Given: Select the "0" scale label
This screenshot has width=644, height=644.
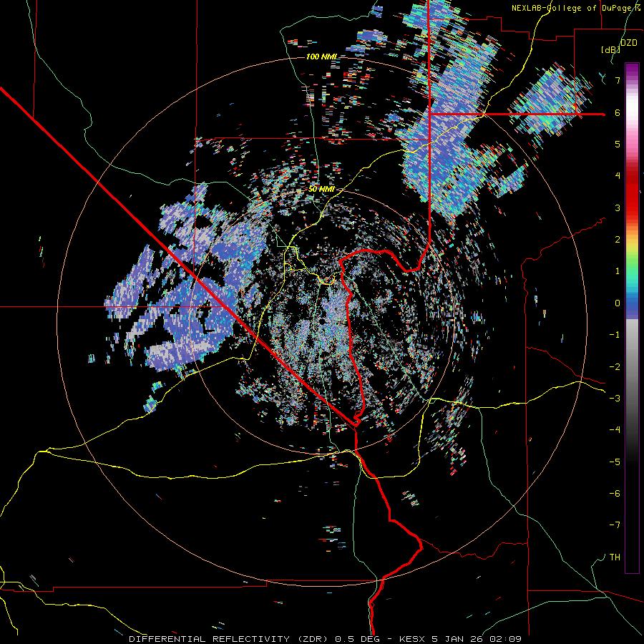Looking at the screenshot, I should pyautogui.click(x=618, y=303).
